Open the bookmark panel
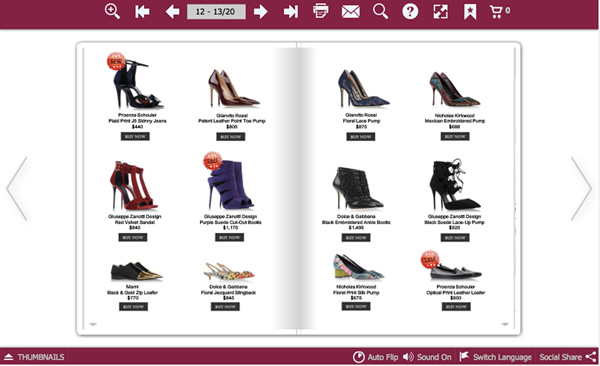Viewport: 600px width, 366px height. (x=470, y=12)
